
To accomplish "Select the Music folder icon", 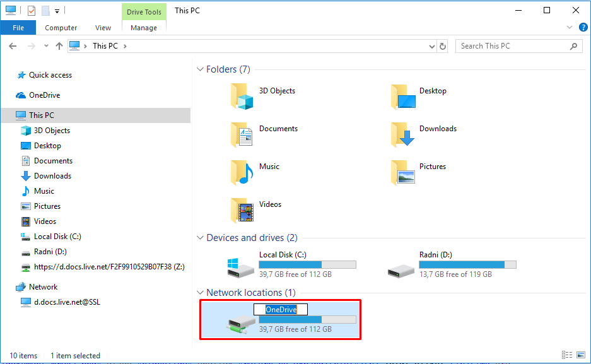I will (242, 172).
